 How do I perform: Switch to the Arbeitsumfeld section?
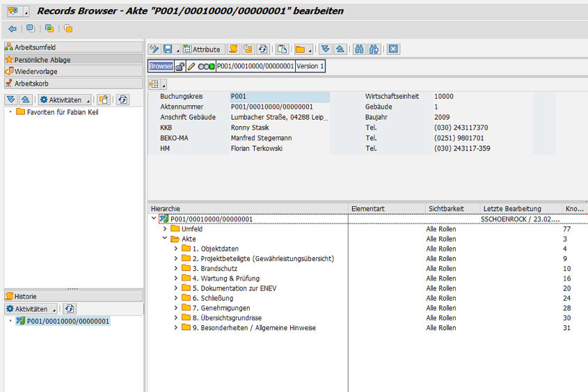(35, 47)
